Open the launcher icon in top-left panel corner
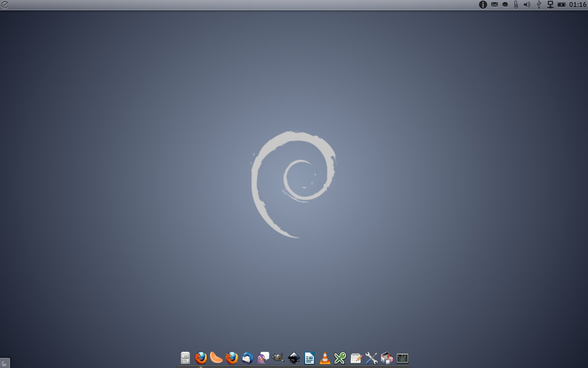Viewport: 588px width, 368px height. click(4, 5)
